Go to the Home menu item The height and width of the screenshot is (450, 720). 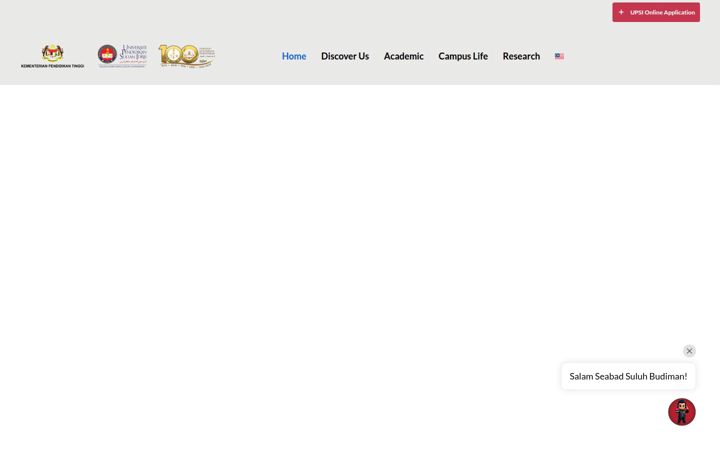coord(294,56)
